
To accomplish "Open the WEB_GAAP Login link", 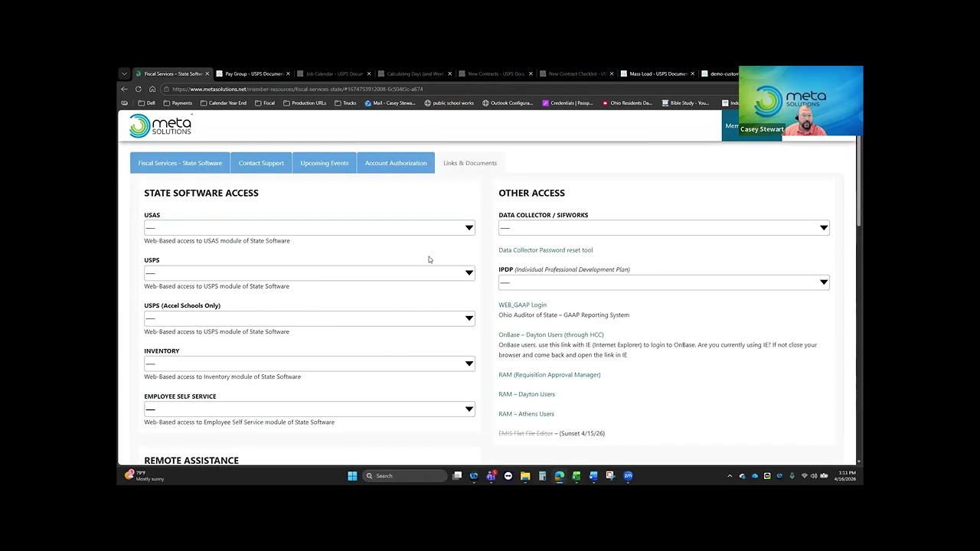I will (x=523, y=305).
